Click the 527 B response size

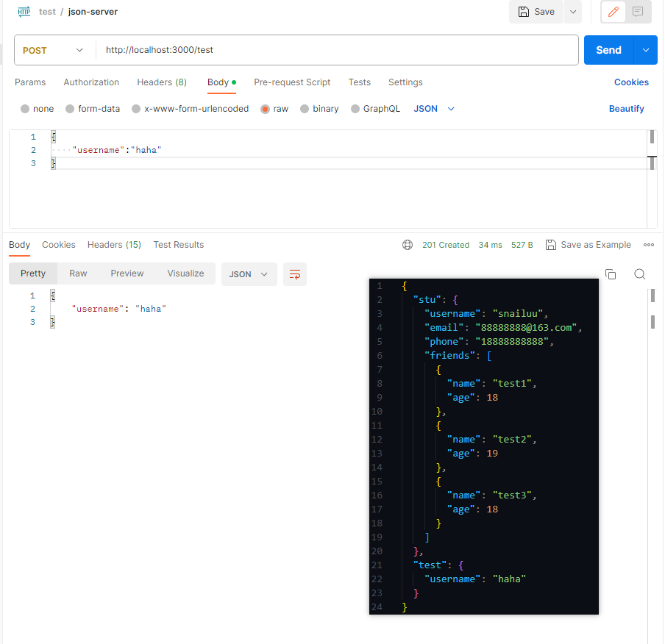click(522, 245)
